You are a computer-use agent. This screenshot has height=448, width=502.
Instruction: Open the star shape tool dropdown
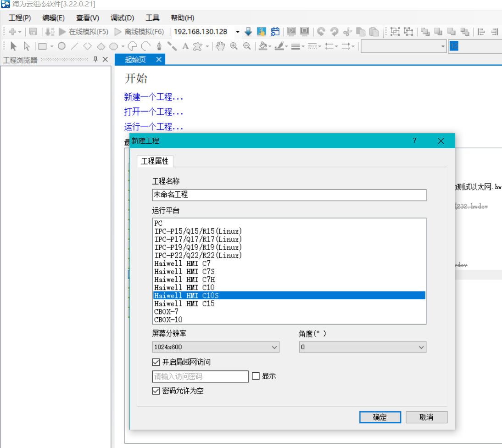(x=207, y=47)
